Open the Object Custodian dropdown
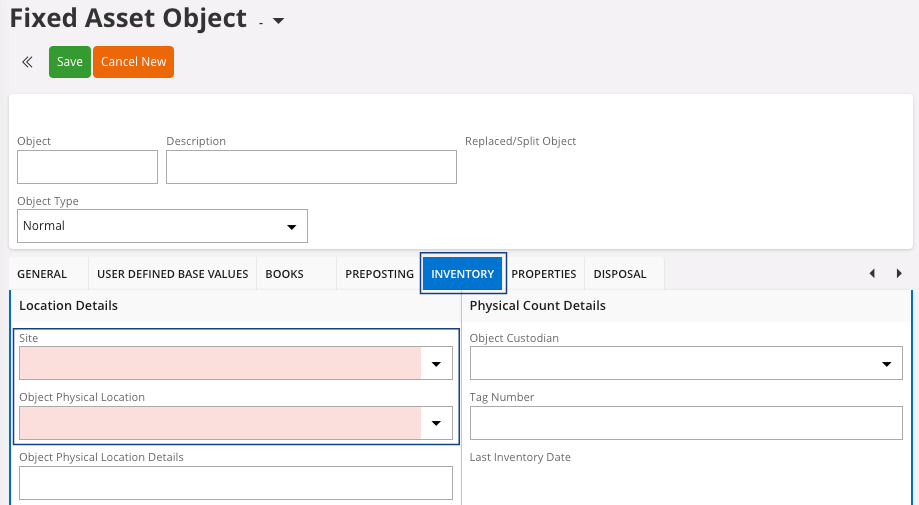 886,364
